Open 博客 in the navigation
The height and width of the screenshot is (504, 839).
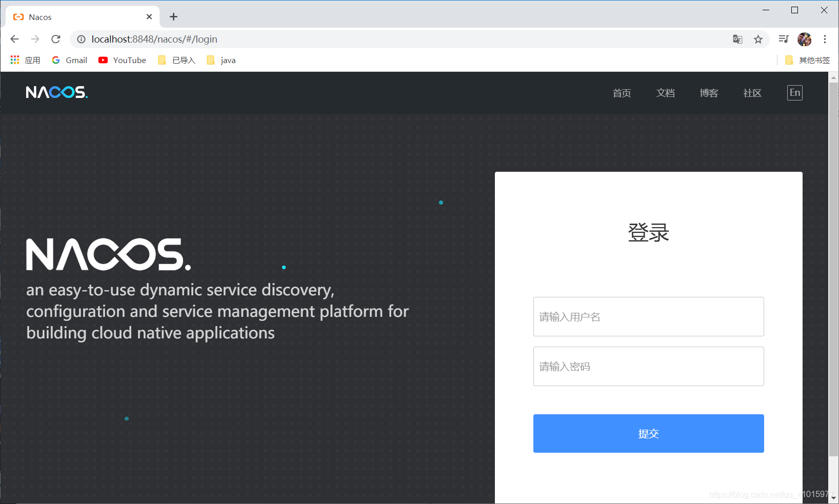(x=709, y=93)
